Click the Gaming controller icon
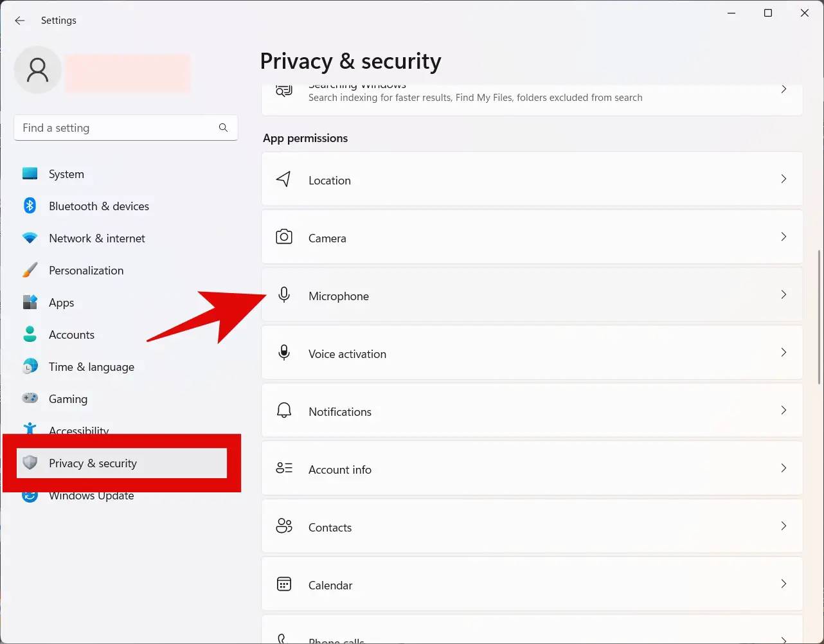 (30, 398)
